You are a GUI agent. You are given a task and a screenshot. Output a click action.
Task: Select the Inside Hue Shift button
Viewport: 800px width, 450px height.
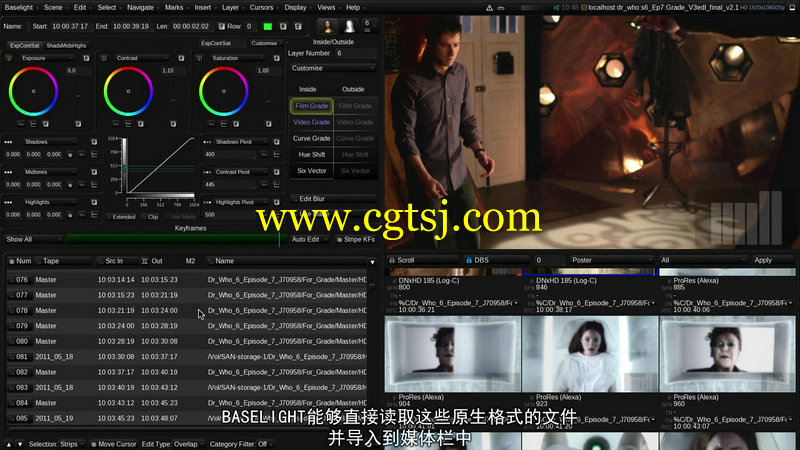tap(311, 155)
